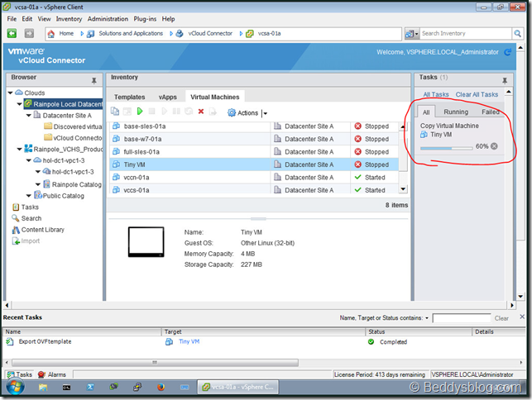Pin the Browser panel
The height and width of the screenshot is (400, 532).
(94, 80)
